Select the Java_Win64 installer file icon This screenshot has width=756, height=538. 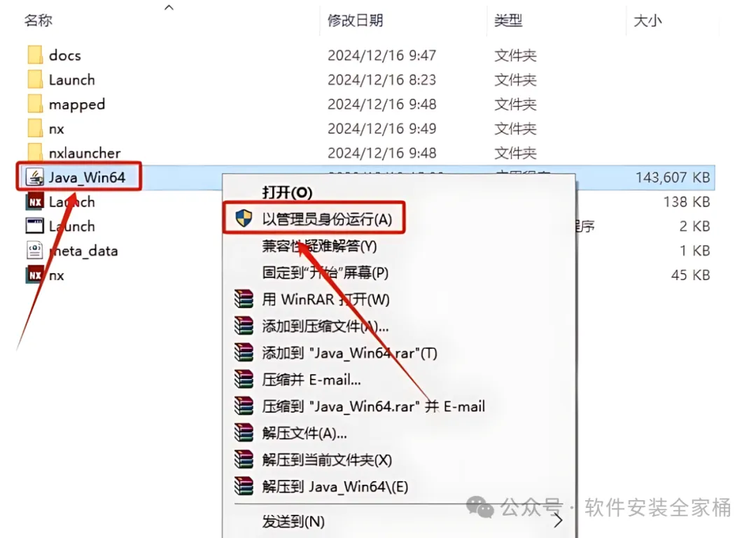pos(35,177)
